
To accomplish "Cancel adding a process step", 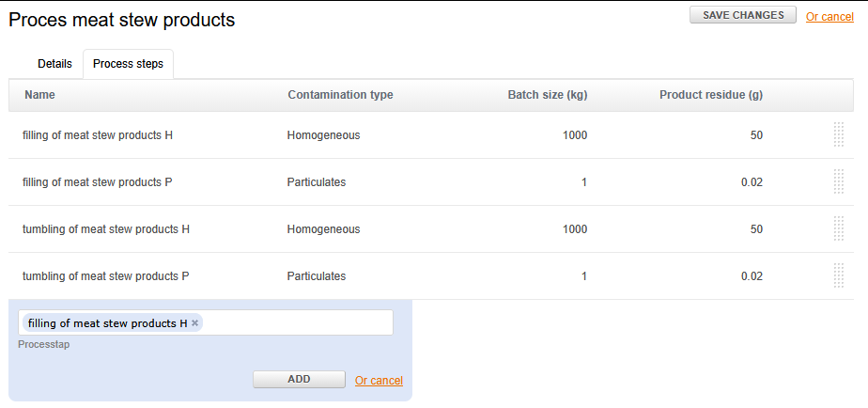I will (379, 381).
